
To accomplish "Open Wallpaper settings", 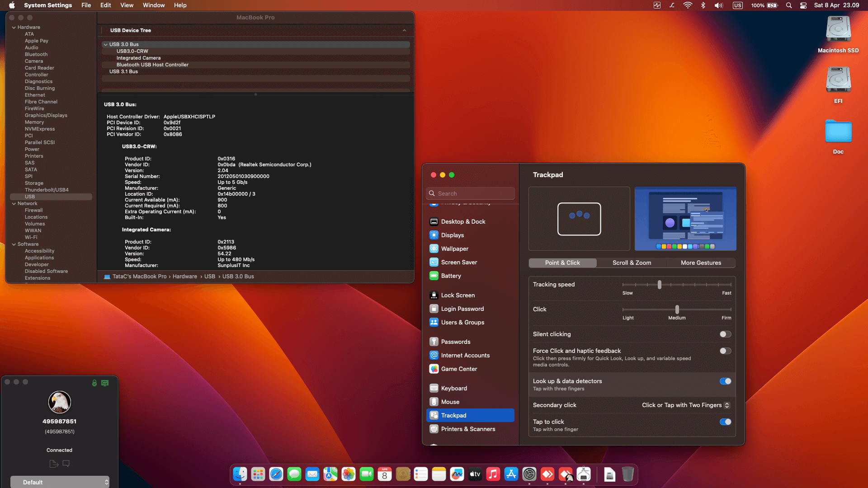I will (470, 249).
